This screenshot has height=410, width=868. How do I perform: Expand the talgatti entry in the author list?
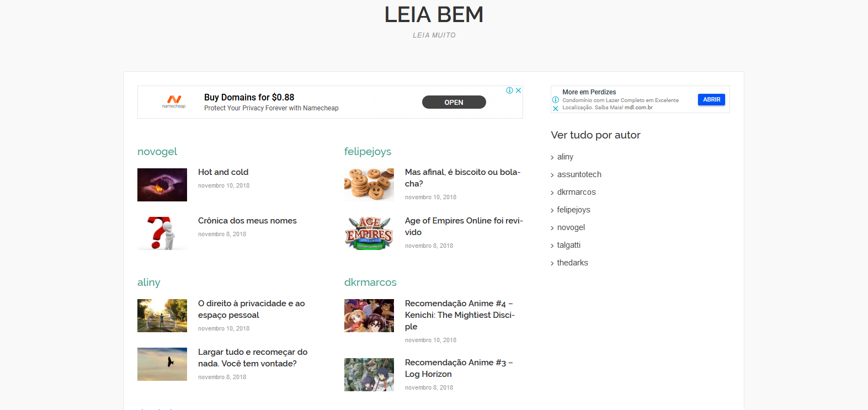(x=569, y=244)
